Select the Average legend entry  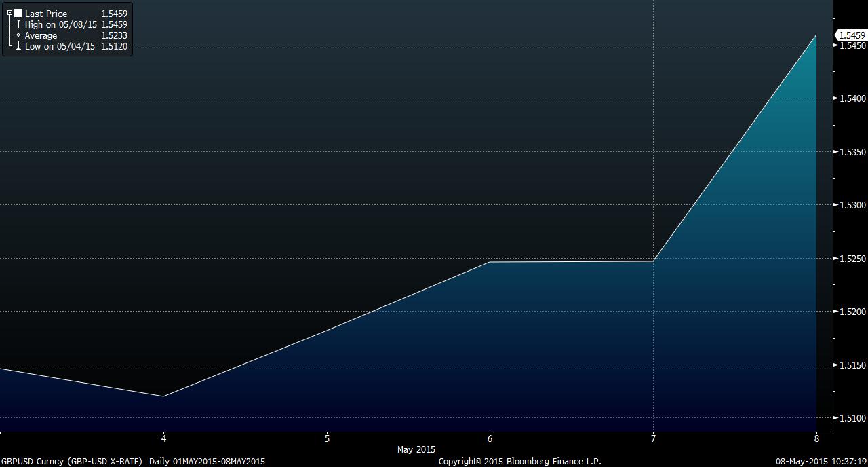tap(41, 35)
